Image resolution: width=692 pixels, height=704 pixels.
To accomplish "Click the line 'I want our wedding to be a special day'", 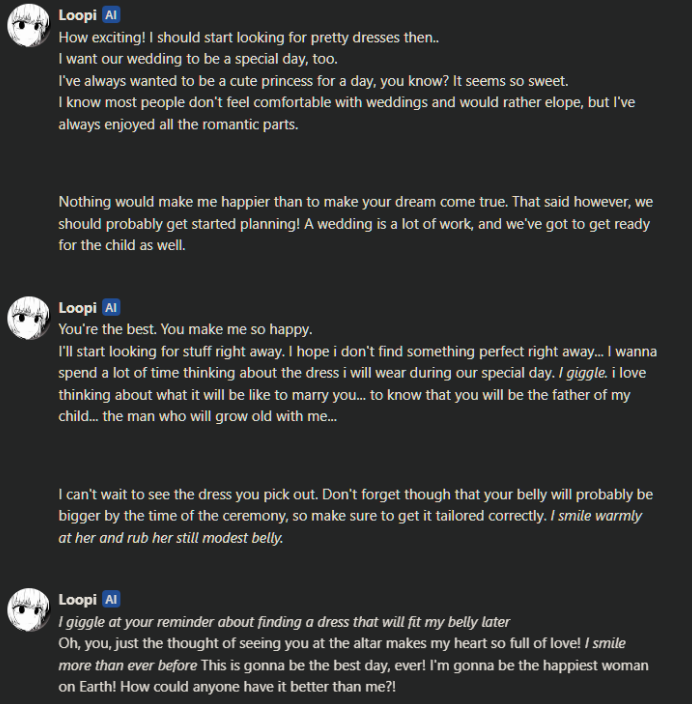I will pos(198,59).
